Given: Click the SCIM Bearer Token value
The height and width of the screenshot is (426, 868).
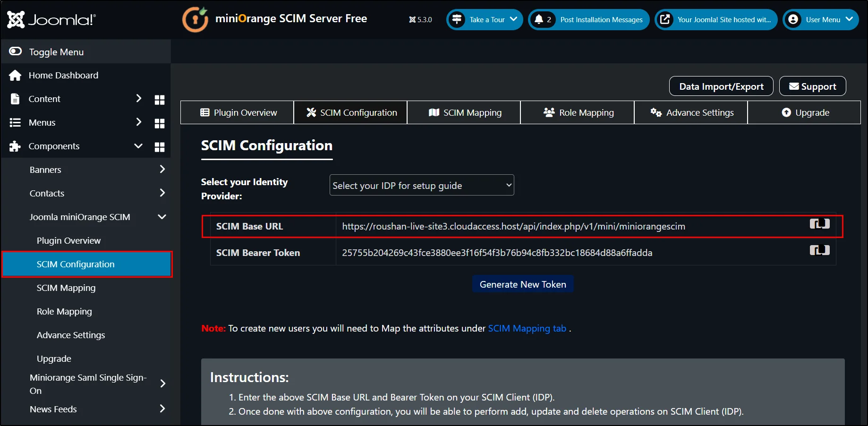Looking at the screenshot, I should 497,253.
